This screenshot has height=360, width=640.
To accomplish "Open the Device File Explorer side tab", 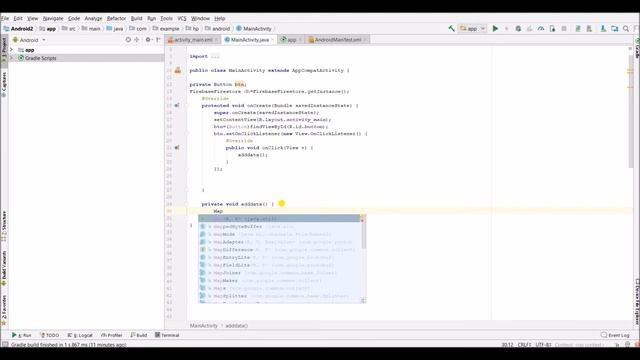I will point(637,302).
